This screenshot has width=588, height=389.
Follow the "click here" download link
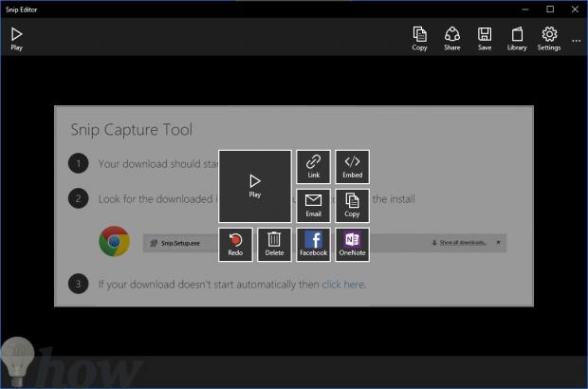(343, 284)
